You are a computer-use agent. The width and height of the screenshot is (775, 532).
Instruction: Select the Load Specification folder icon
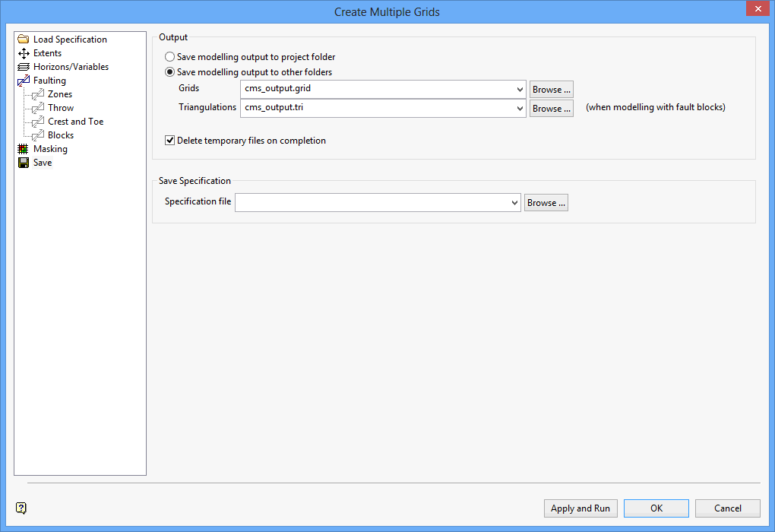[x=22, y=39]
